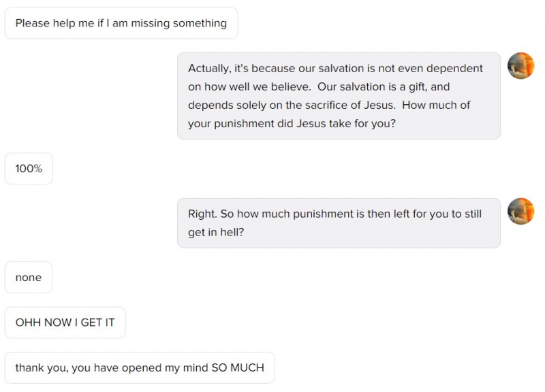Select the "Please help me" message bubble
The image size is (545, 392).
pos(121,23)
